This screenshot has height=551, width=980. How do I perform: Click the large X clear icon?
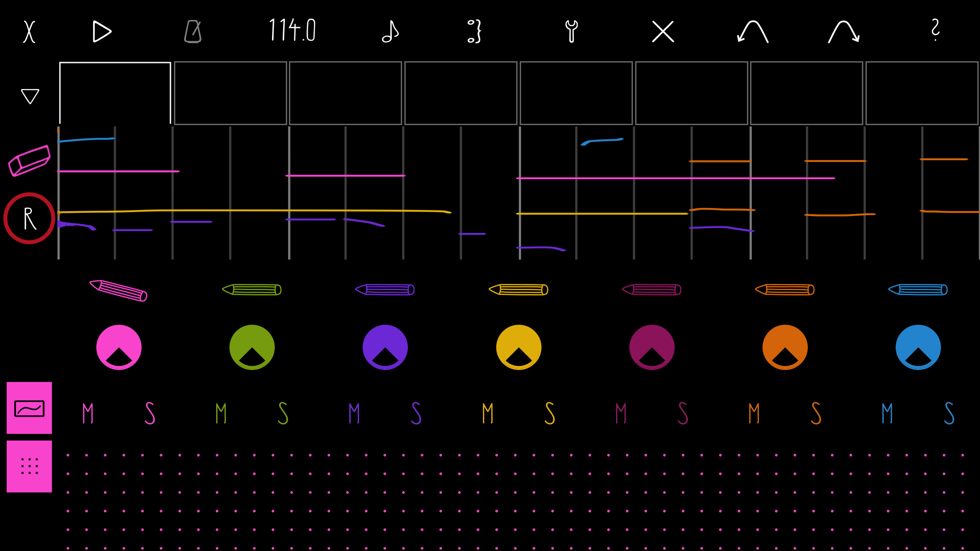[663, 31]
